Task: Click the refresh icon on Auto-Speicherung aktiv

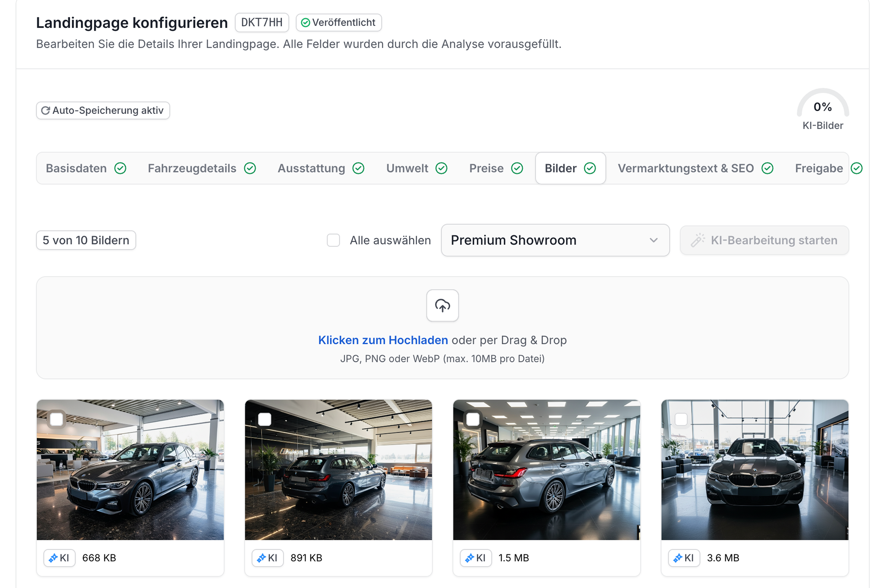Action: click(45, 110)
